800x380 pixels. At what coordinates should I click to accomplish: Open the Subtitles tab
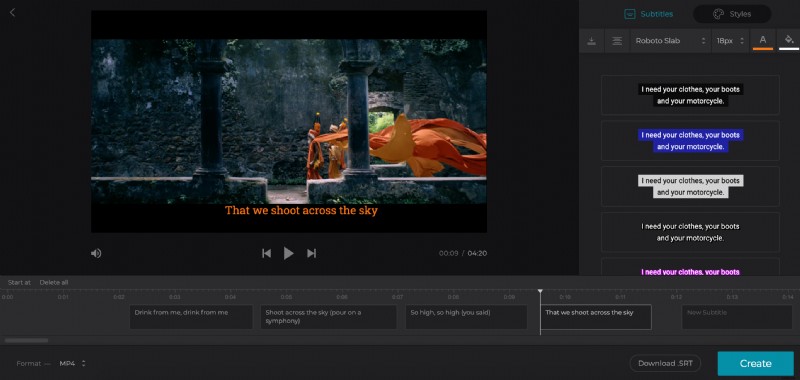pos(648,14)
